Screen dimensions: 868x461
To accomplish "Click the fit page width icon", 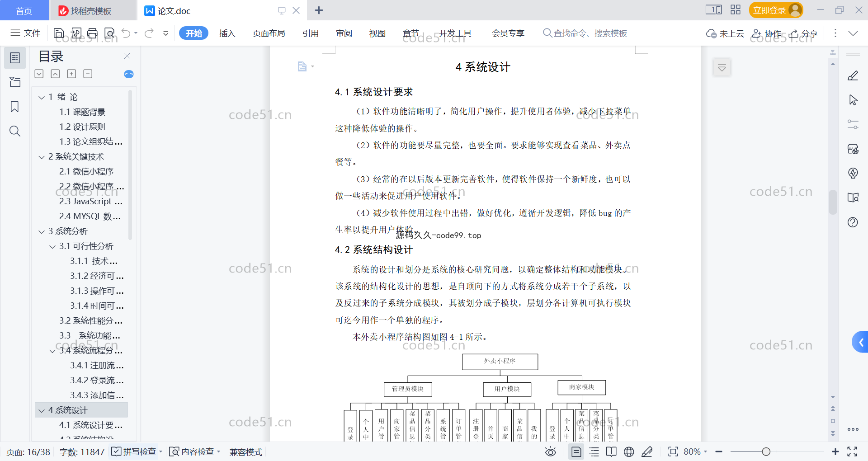I will click(673, 452).
